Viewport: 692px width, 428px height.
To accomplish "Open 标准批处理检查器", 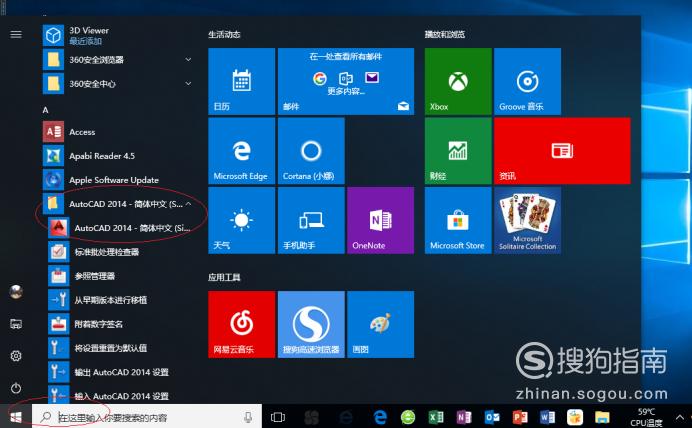I will (120, 252).
